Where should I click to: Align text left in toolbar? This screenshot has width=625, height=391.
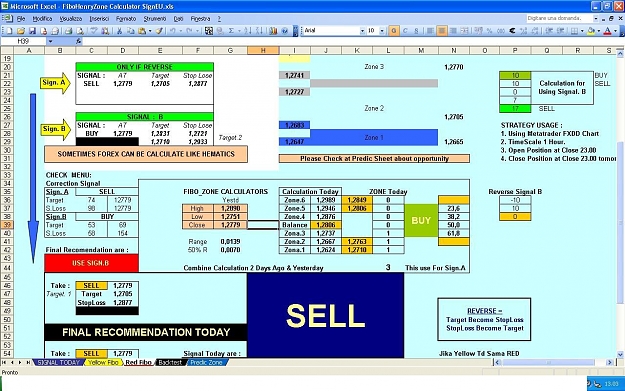pyautogui.click(x=430, y=31)
